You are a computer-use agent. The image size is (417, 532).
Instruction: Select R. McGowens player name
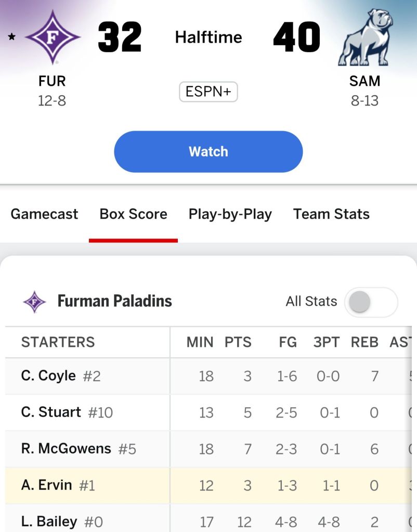click(x=66, y=448)
